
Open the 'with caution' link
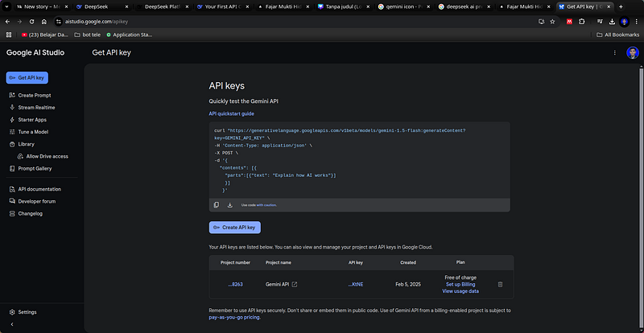tap(266, 205)
